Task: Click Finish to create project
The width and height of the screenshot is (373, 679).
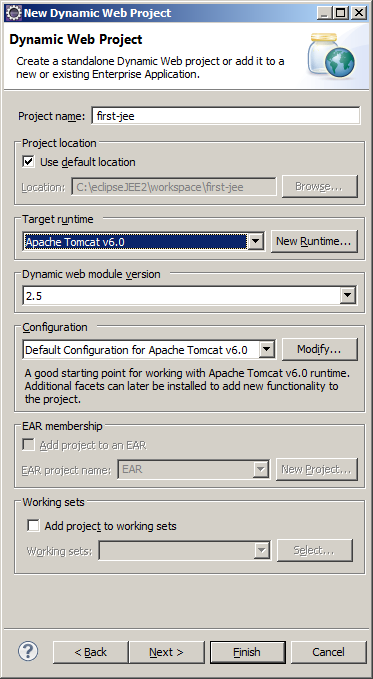Action: click(247, 652)
